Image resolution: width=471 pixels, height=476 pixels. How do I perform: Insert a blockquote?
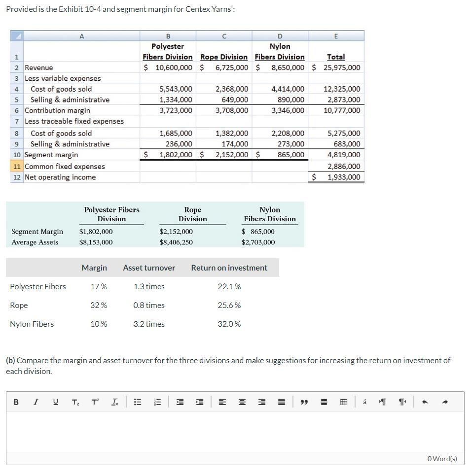pyautogui.click(x=304, y=402)
